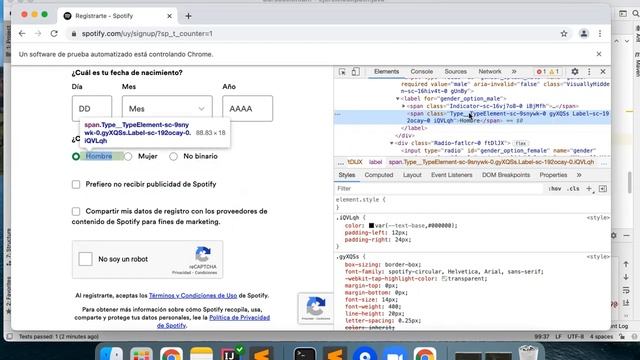Open the Styles sidebar tab
Image resolution: width=640 pixels, height=360 pixels.
click(347, 175)
